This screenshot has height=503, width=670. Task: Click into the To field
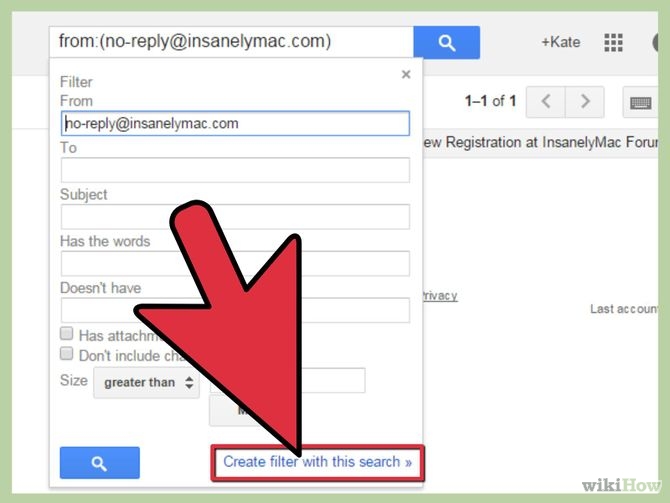pyautogui.click(x=235, y=170)
